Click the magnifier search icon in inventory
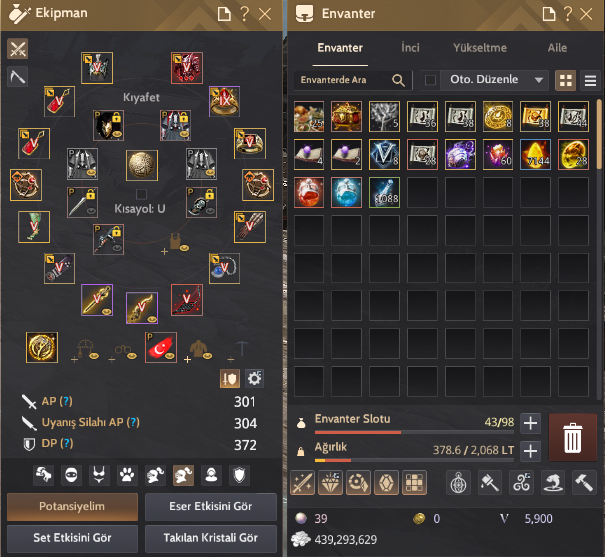This screenshot has height=557, width=605. coord(398,80)
